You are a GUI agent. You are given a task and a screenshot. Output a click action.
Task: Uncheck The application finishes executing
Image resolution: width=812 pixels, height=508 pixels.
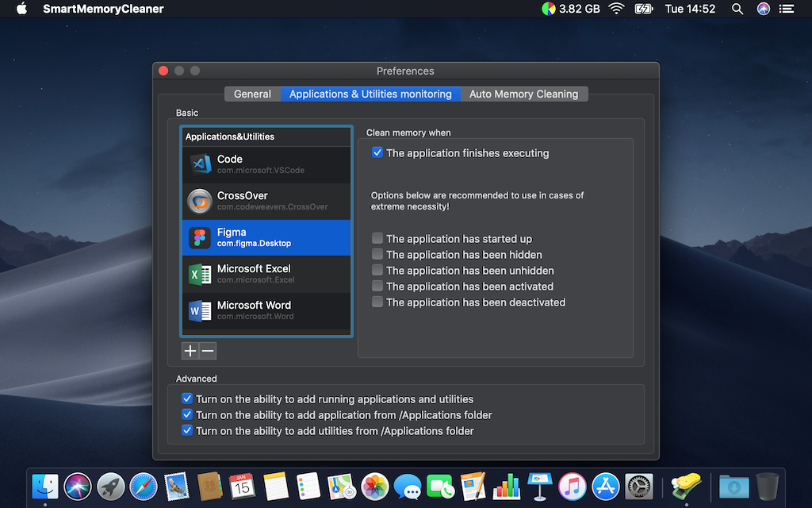(x=377, y=153)
